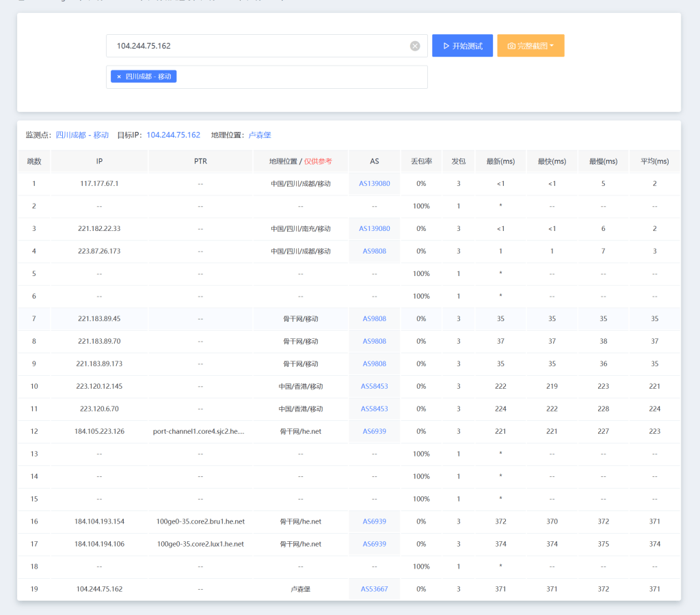Remove the 四川成都 - 移动 tag
Image resolution: width=700 pixels, height=615 pixels.
coord(119,77)
